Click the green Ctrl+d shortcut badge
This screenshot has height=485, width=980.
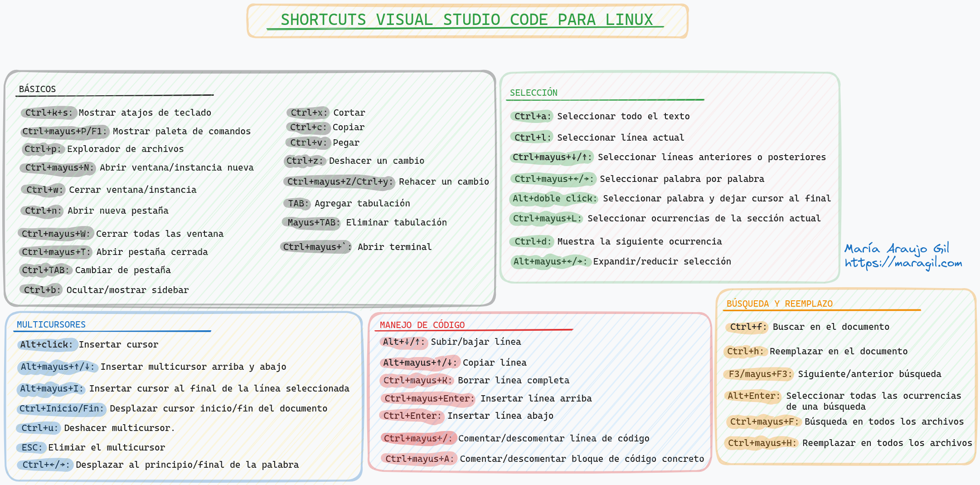(x=532, y=241)
